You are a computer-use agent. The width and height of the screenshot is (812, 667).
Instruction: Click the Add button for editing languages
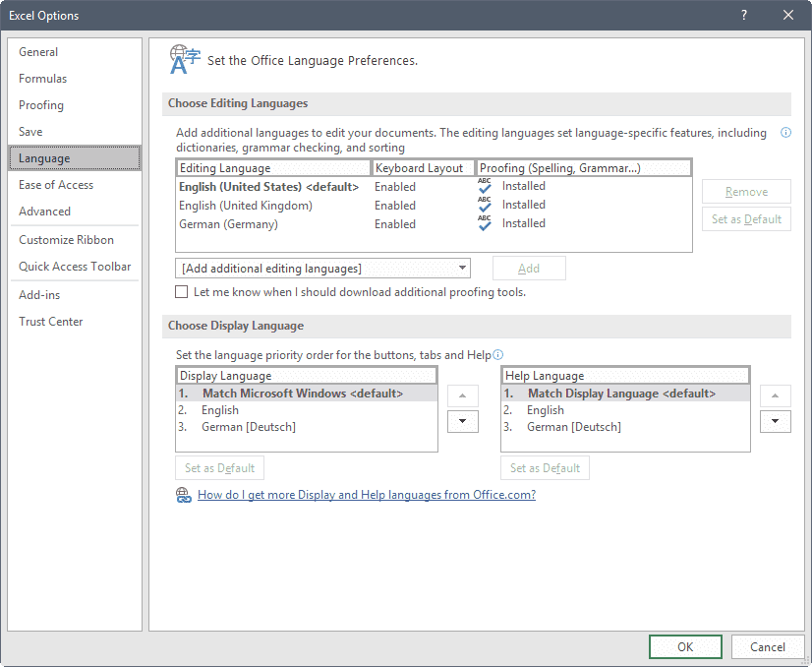pyautogui.click(x=529, y=268)
